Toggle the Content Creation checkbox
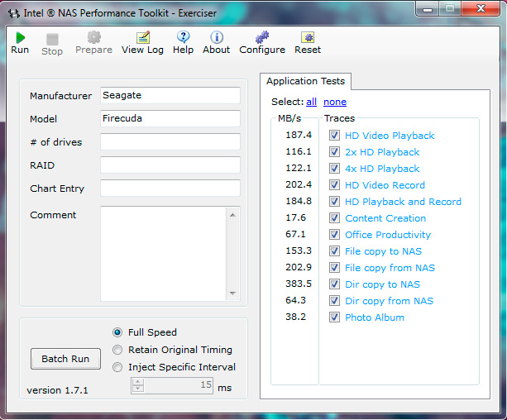The height and width of the screenshot is (420, 507). [334, 218]
